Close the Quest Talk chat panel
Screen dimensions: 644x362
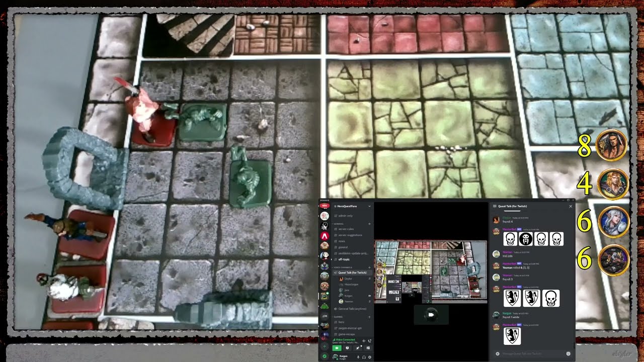(x=571, y=206)
